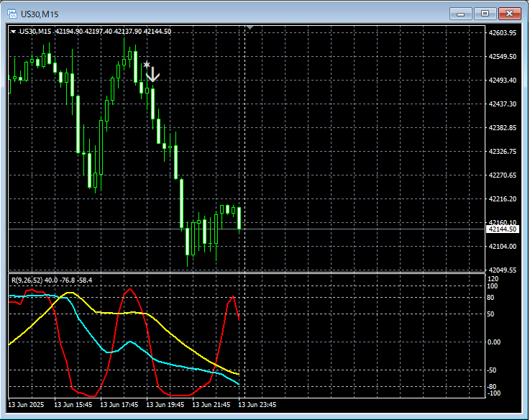This screenshot has width=530, height=420.
Task: Select the star marker above the arrow
Action: tap(147, 64)
